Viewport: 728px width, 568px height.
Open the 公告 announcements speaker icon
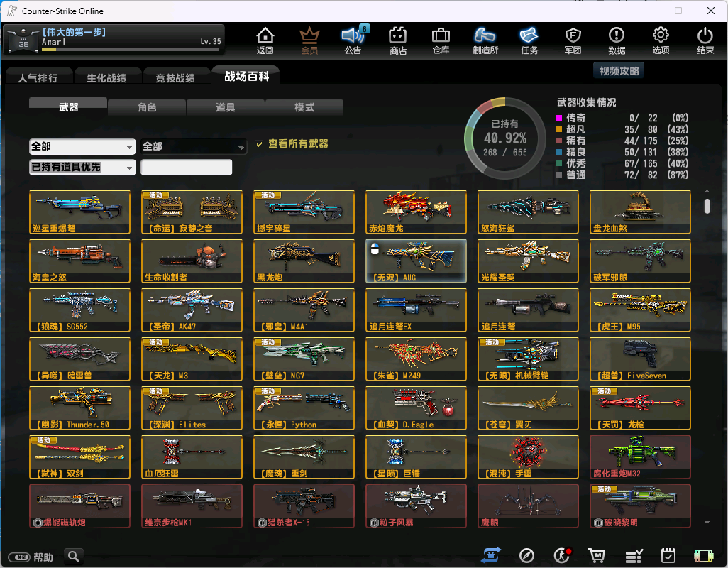(353, 40)
